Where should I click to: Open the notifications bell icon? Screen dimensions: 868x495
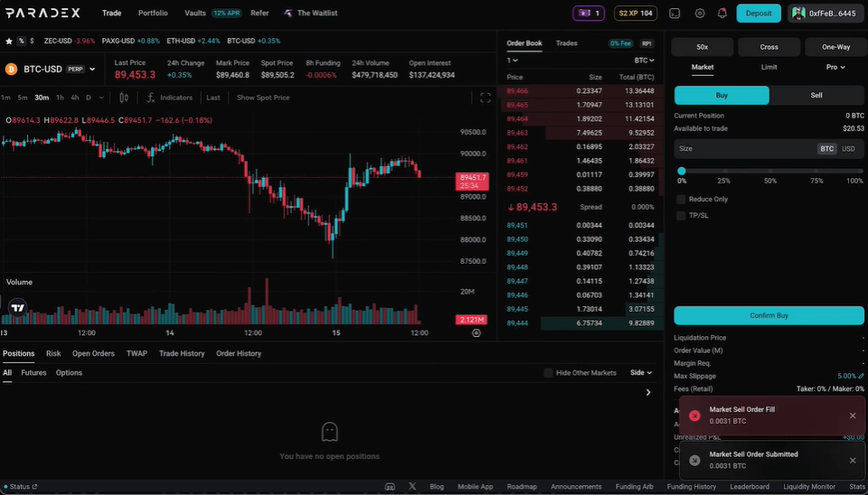click(x=722, y=14)
